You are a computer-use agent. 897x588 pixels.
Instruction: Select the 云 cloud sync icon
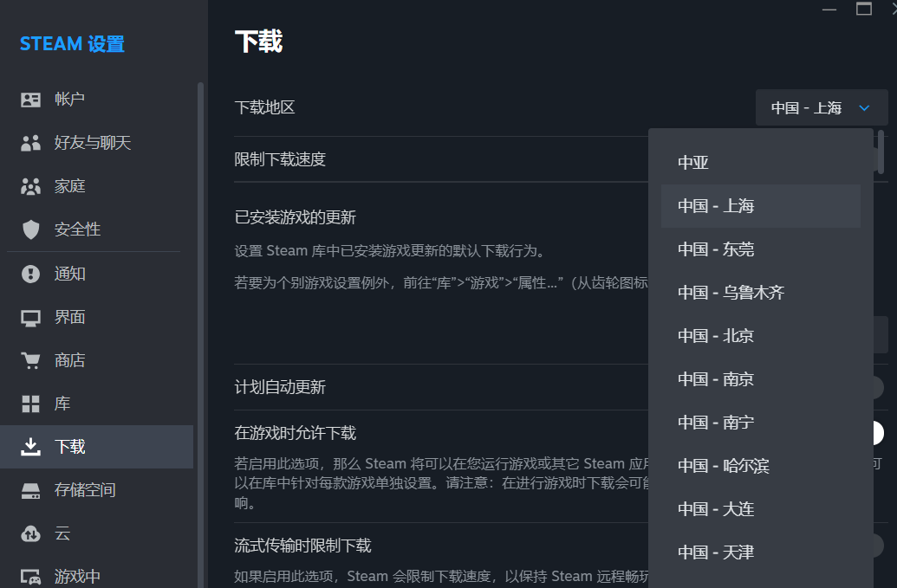pyautogui.click(x=30, y=533)
